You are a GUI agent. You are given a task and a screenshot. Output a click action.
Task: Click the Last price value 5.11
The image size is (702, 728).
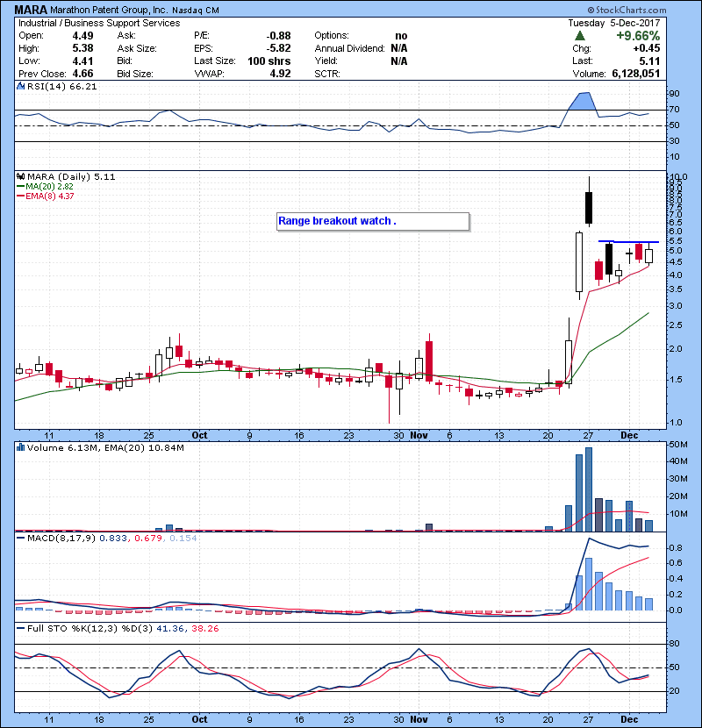click(x=649, y=61)
